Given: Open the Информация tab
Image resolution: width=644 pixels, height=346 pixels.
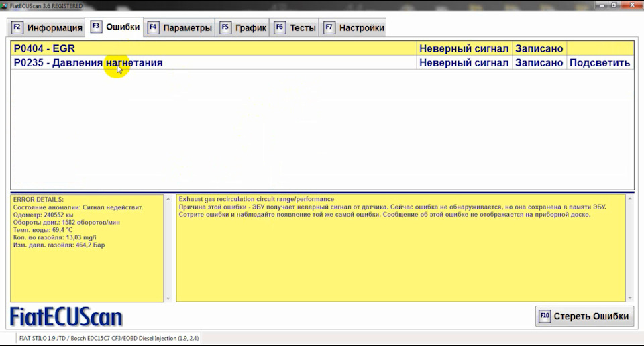Looking at the screenshot, I should pos(47,27).
